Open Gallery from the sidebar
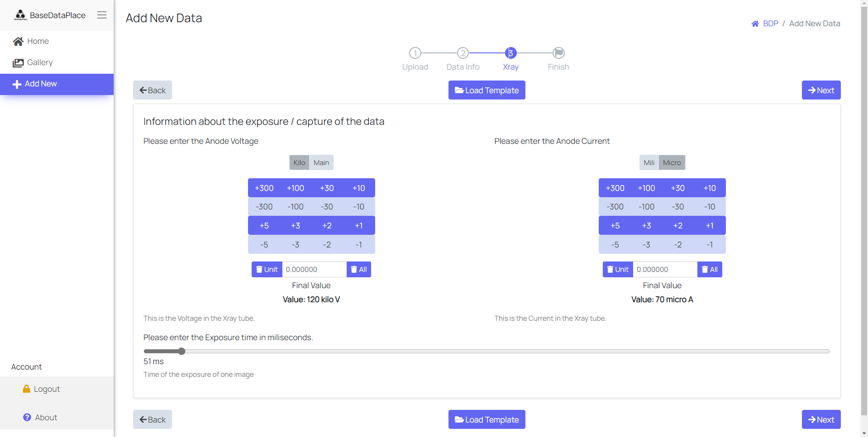The image size is (868, 437). (x=39, y=62)
